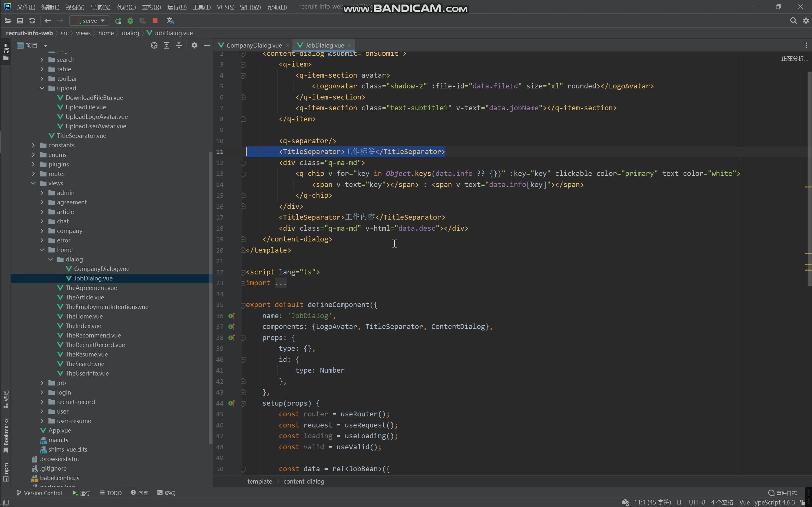This screenshot has width=812, height=507.
Task: Click the Translate icon in toolbar
Action: tap(170, 21)
